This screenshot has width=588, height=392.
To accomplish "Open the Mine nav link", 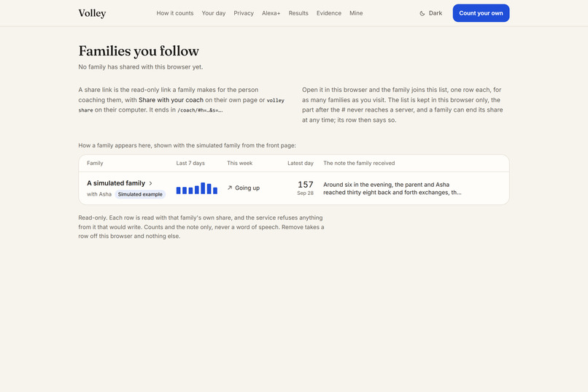I will 356,13.
